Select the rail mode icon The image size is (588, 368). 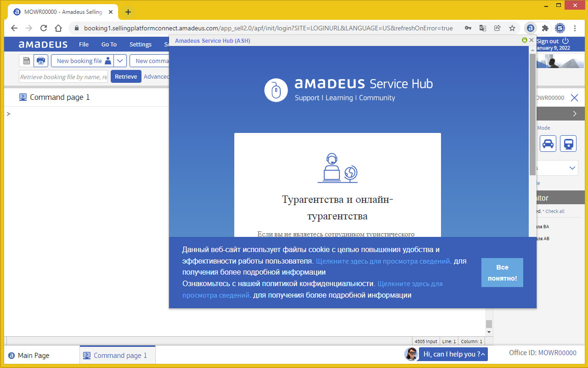[x=568, y=144]
